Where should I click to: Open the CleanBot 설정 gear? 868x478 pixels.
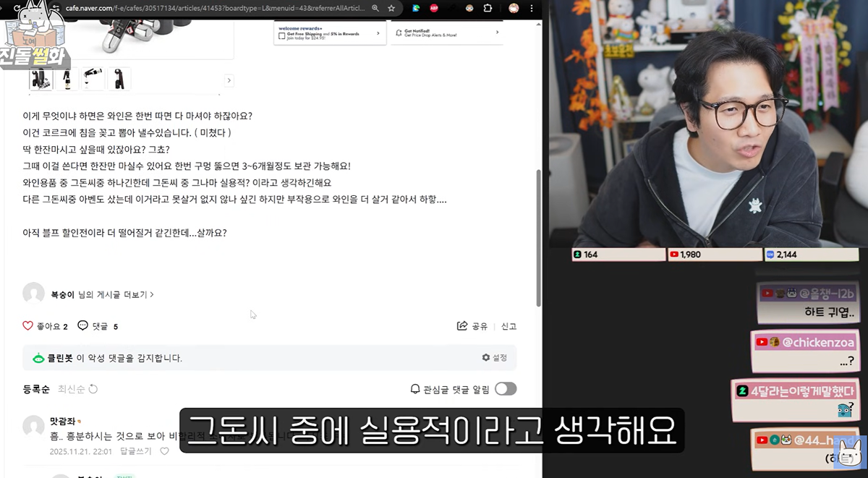[486, 358]
